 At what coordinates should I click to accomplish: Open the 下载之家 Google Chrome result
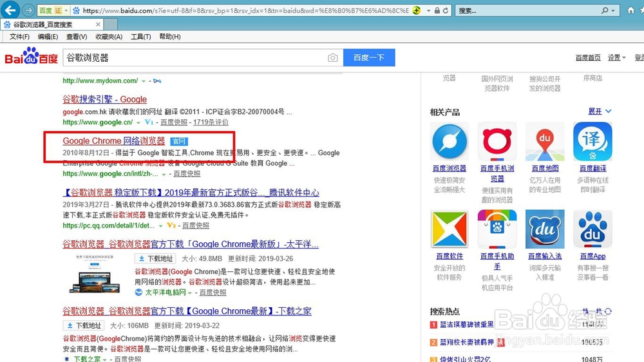(x=187, y=312)
